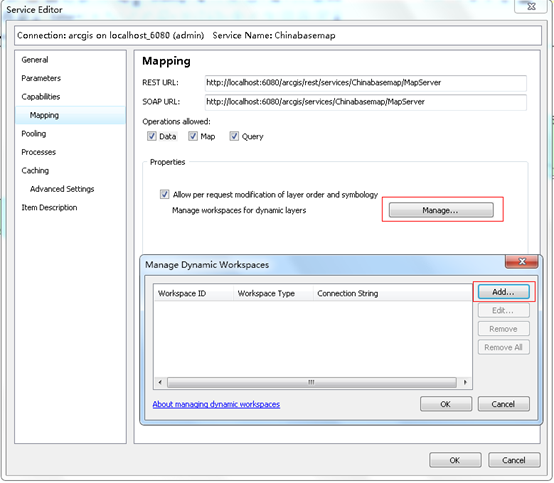Cancel the Manage Dynamic Workspaces dialog
554x483 pixels.
click(503, 404)
